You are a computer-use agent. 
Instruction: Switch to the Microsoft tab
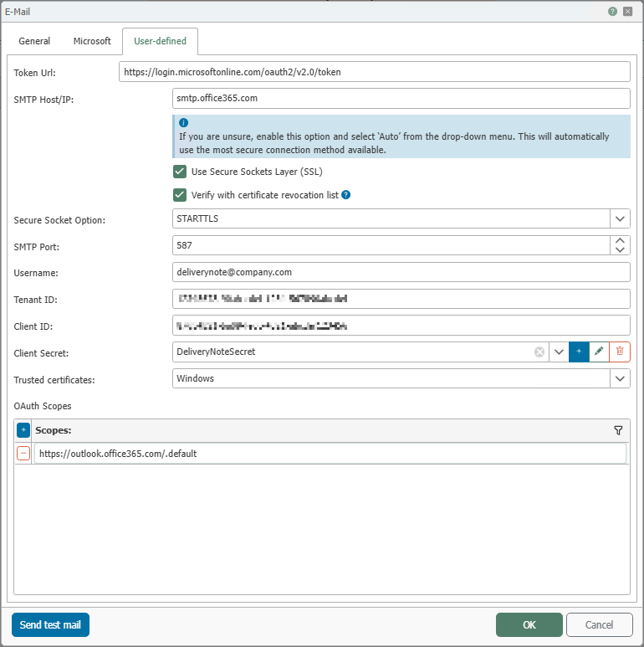(92, 41)
